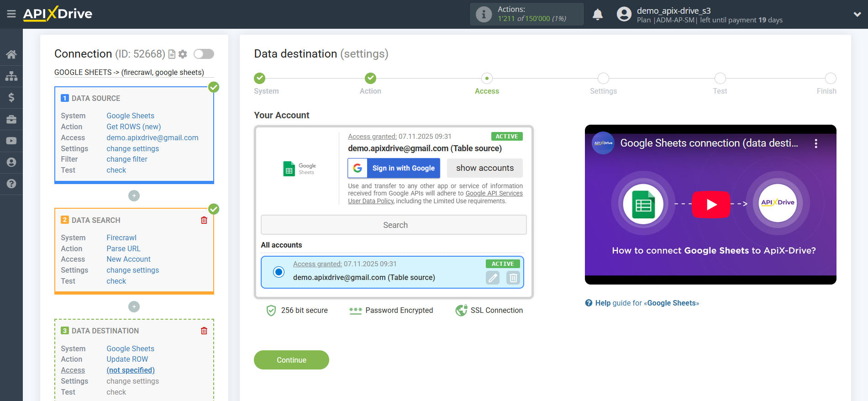Expand the account dropdown chevron

(x=857, y=14)
